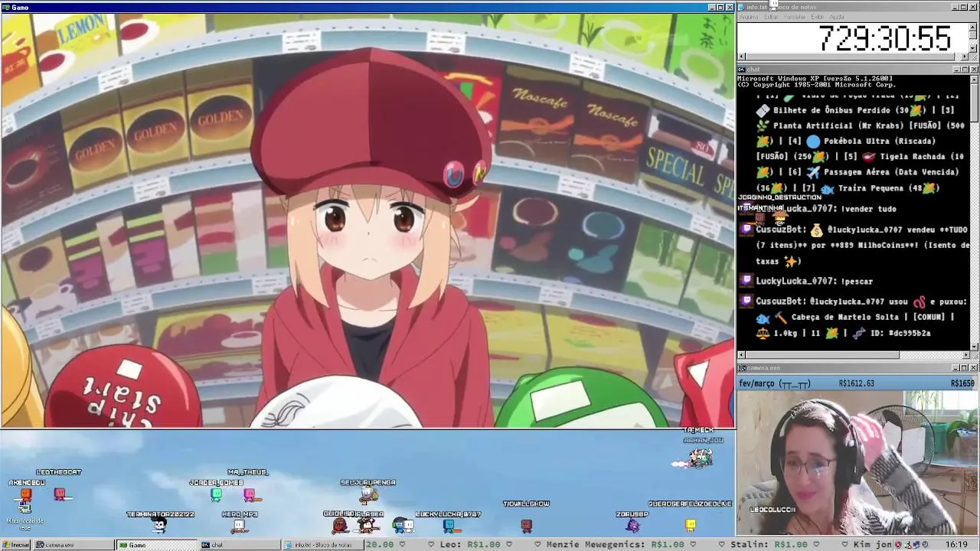Viewport: 980px width, 551px height.
Task: Click the Notepad vertical scroll up arrow
Action: [x=974, y=26]
